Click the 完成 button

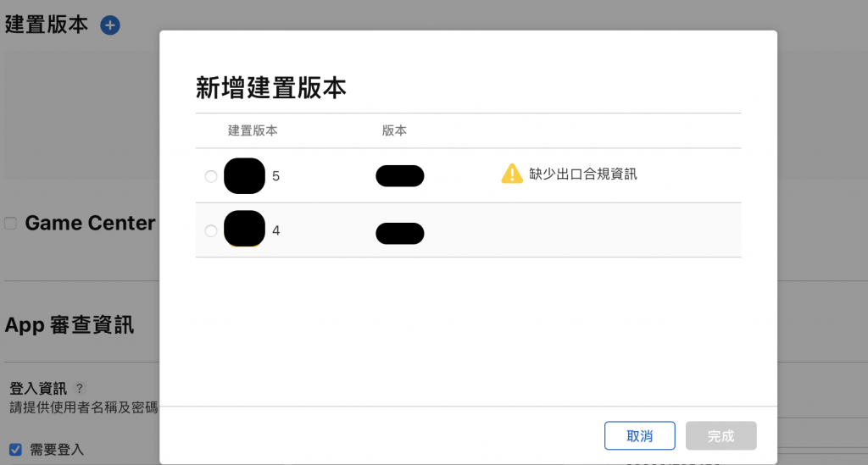(x=721, y=435)
